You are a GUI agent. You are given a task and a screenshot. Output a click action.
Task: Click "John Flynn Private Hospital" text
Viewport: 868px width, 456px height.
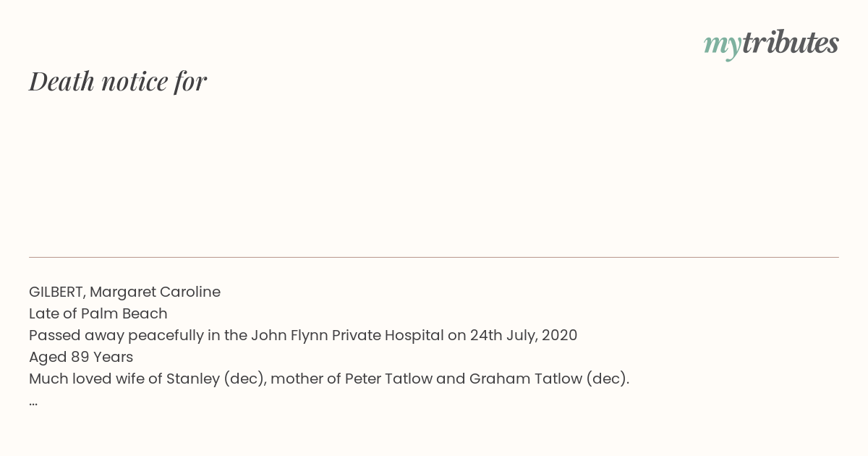pyautogui.click(x=347, y=336)
